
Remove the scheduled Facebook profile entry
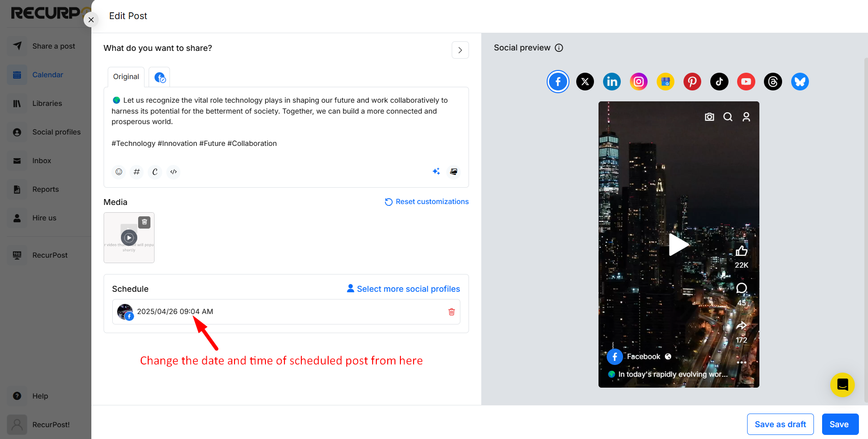click(451, 312)
